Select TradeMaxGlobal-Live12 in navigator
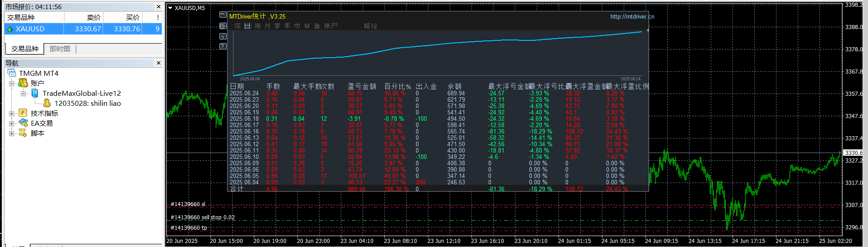 click(x=82, y=93)
